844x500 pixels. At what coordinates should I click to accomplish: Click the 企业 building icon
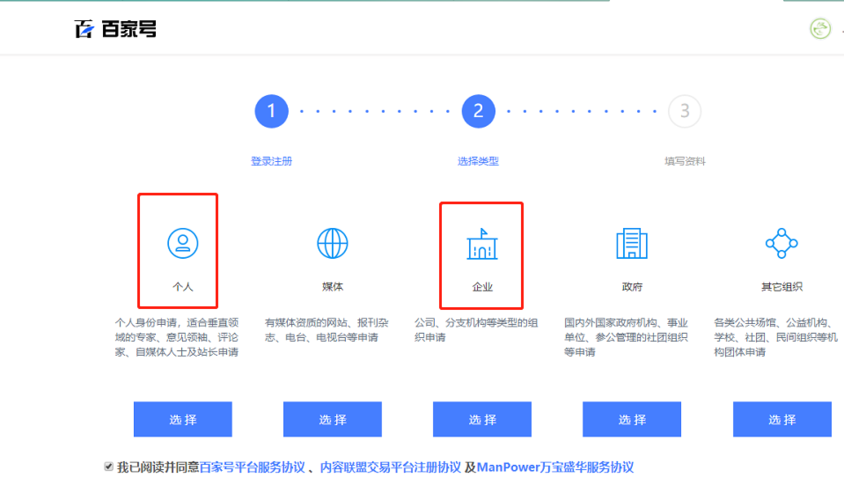[x=482, y=244]
